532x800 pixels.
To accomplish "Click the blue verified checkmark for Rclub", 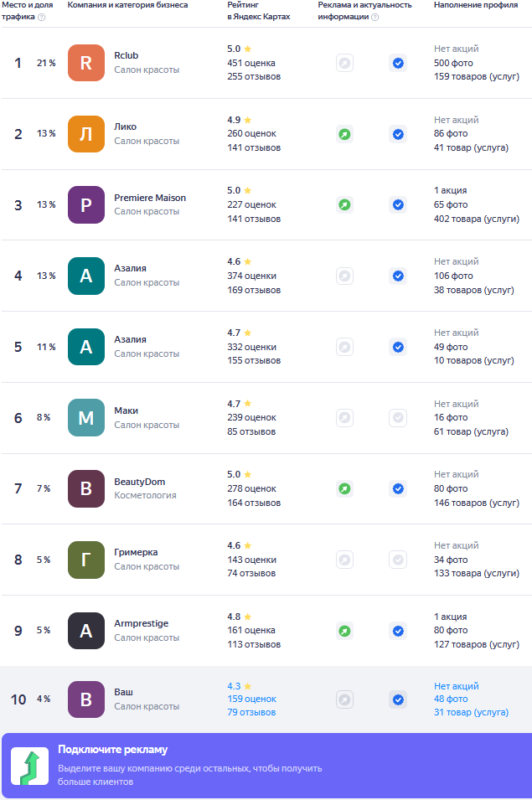I will click(x=398, y=63).
